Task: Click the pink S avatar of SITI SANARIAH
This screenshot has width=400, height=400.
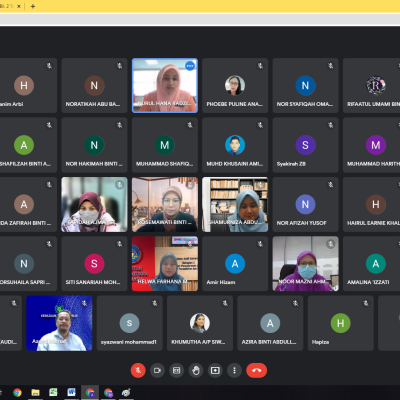Action: 94,263
